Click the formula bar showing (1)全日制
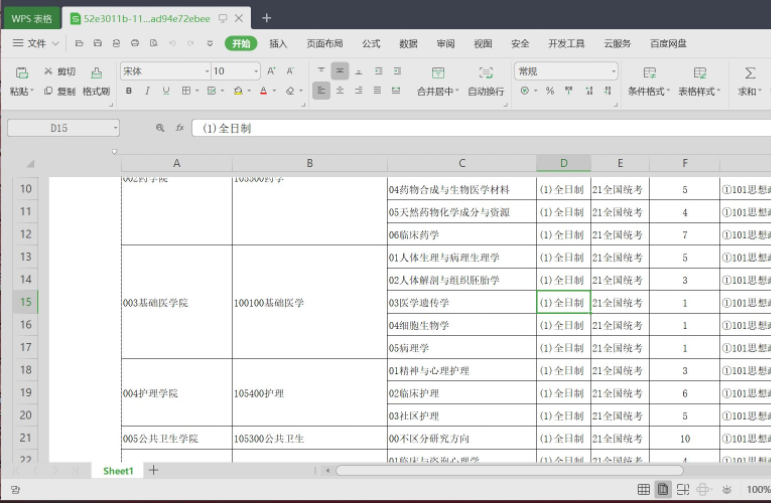 pos(481,128)
